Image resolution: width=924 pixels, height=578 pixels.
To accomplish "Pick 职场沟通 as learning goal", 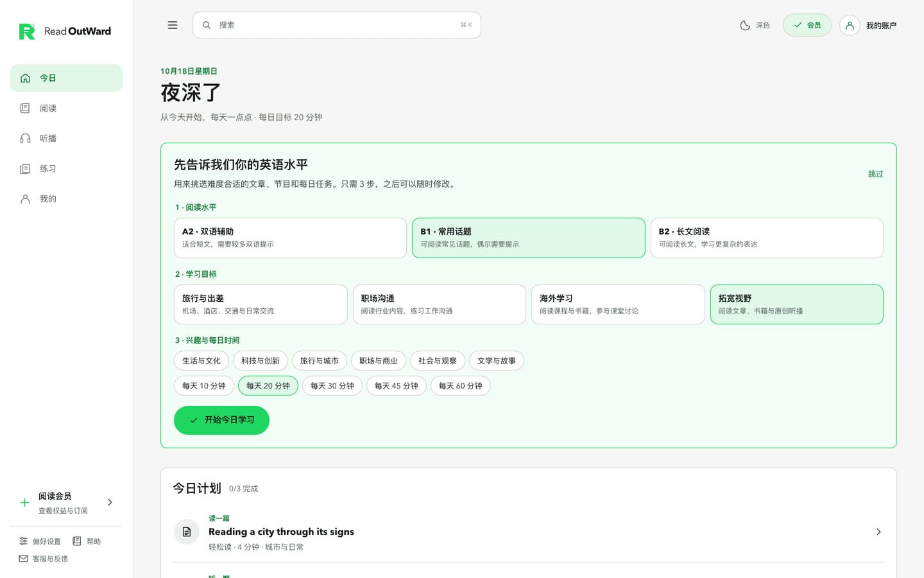I will (x=440, y=304).
